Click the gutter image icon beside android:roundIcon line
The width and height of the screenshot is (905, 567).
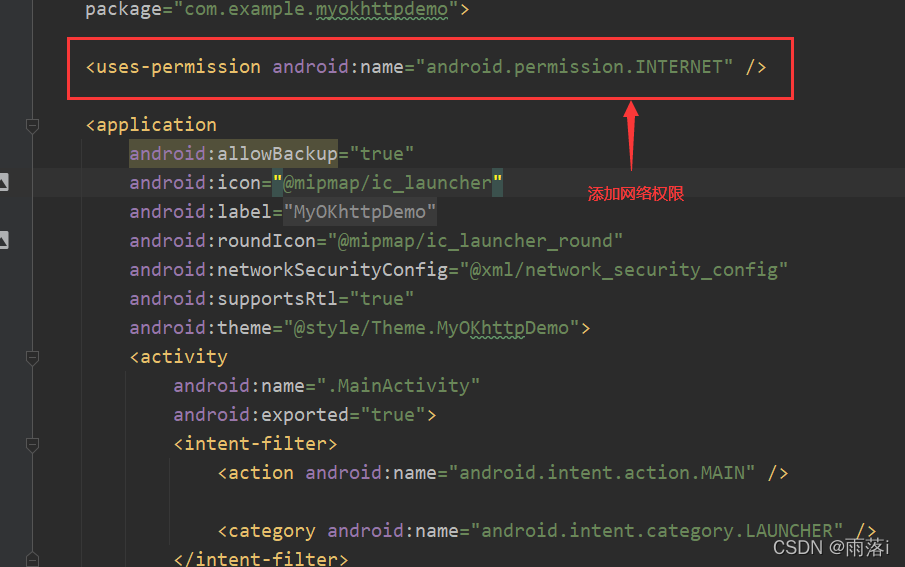4,240
